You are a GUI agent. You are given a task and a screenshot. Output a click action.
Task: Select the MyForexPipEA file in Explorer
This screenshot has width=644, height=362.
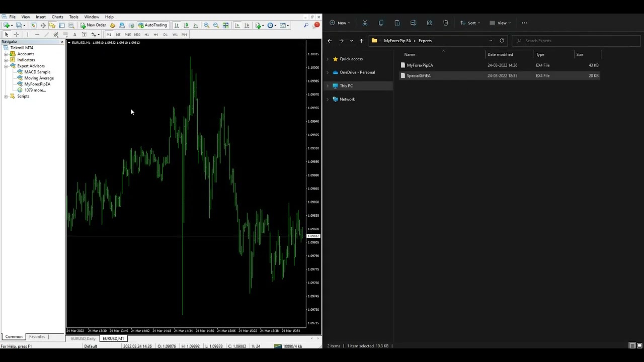click(420, 65)
